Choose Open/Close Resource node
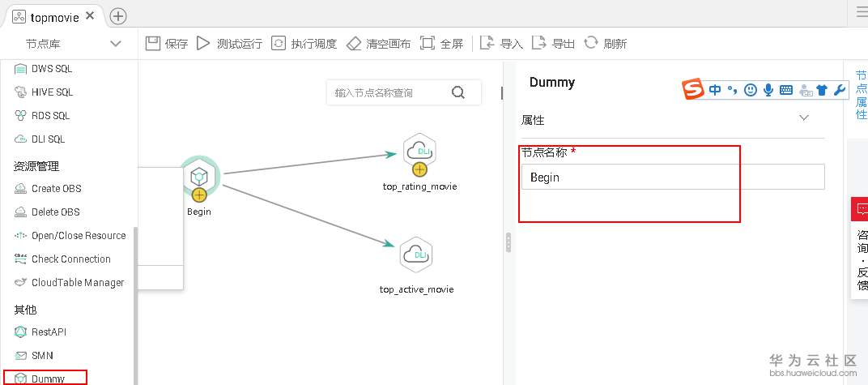 point(70,235)
